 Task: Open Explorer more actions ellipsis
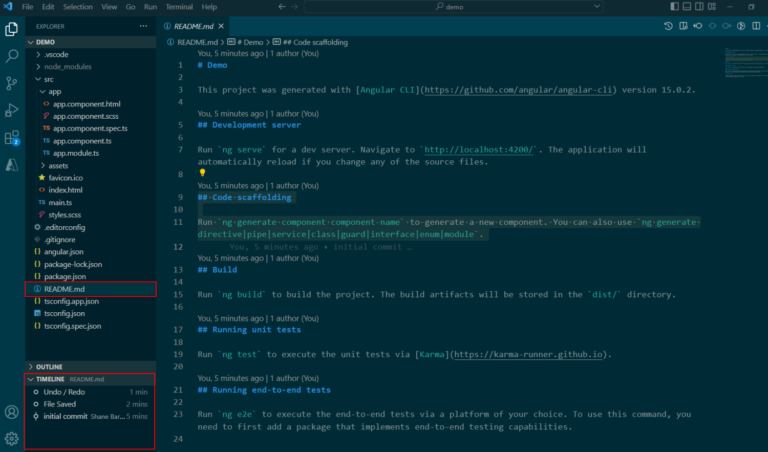click(x=143, y=26)
